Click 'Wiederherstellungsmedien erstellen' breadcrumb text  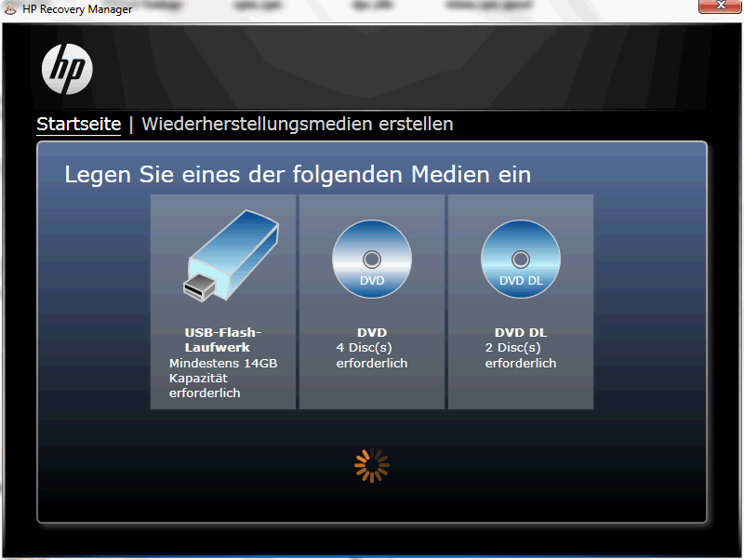(x=298, y=124)
